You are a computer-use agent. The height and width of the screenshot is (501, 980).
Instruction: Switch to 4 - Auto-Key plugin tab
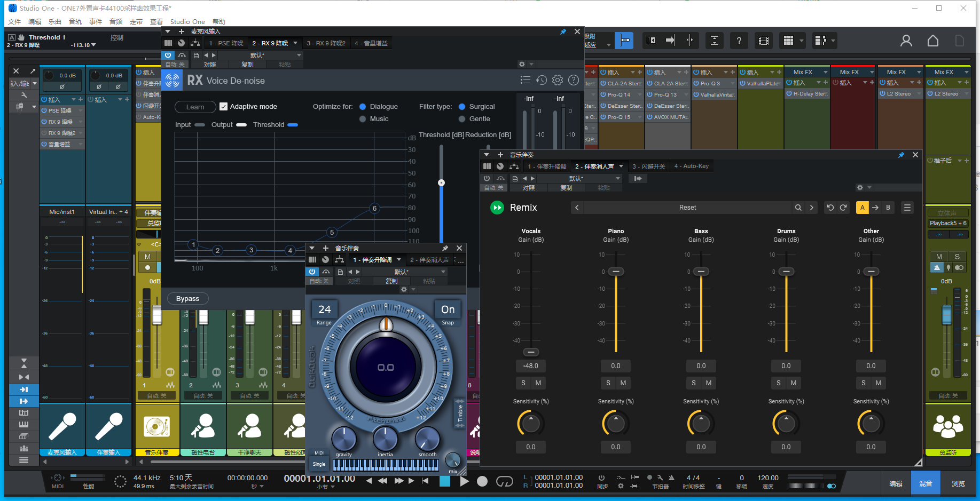[692, 166]
